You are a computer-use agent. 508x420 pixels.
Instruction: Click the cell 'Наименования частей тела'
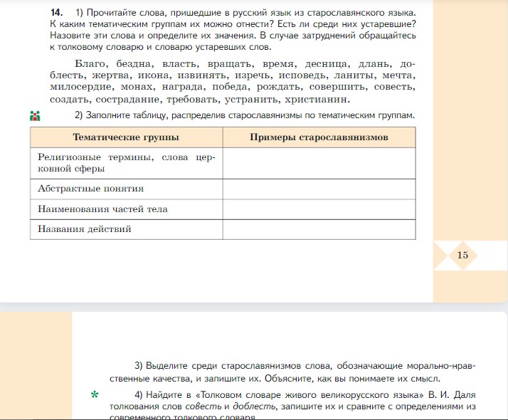[x=127, y=209]
